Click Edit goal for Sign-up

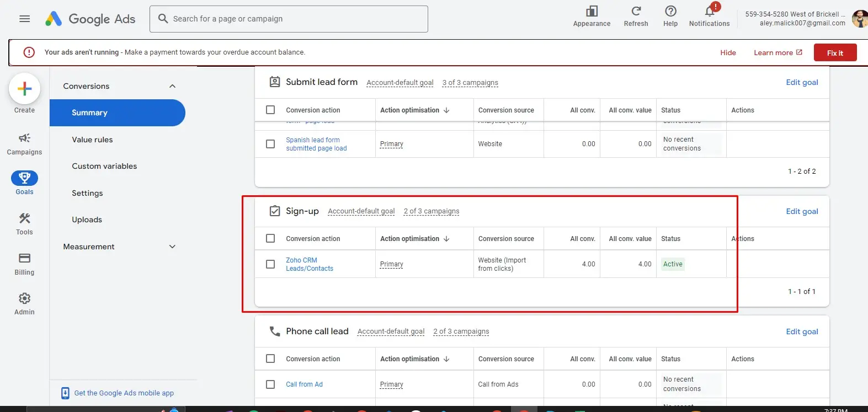coord(802,211)
